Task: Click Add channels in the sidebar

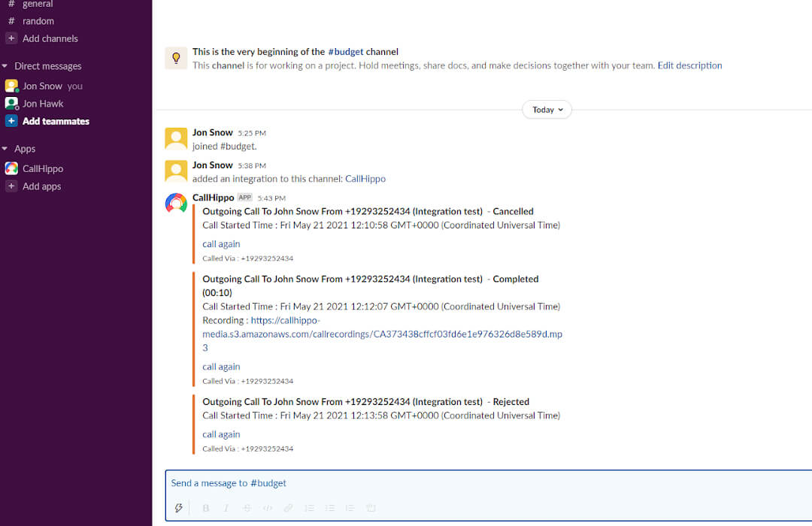Action: pyautogui.click(x=50, y=38)
